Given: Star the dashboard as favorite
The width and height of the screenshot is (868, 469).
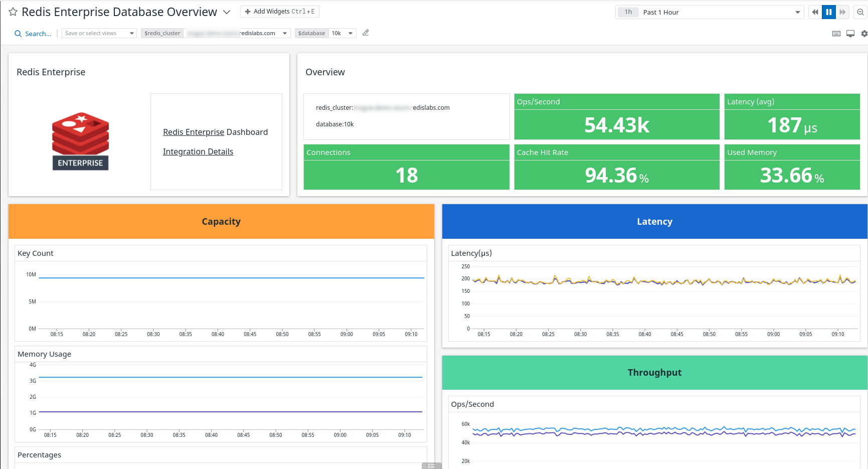Looking at the screenshot, I should tap(13, 12).
